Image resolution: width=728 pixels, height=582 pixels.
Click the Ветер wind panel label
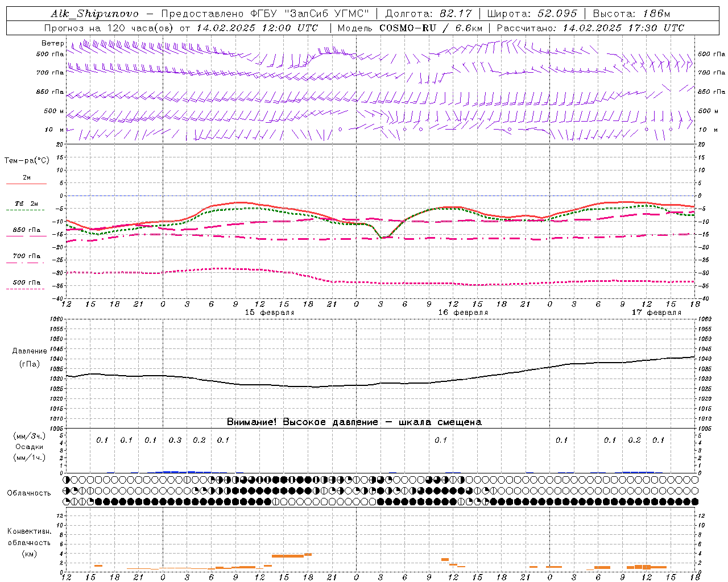[x=53, y=43]
